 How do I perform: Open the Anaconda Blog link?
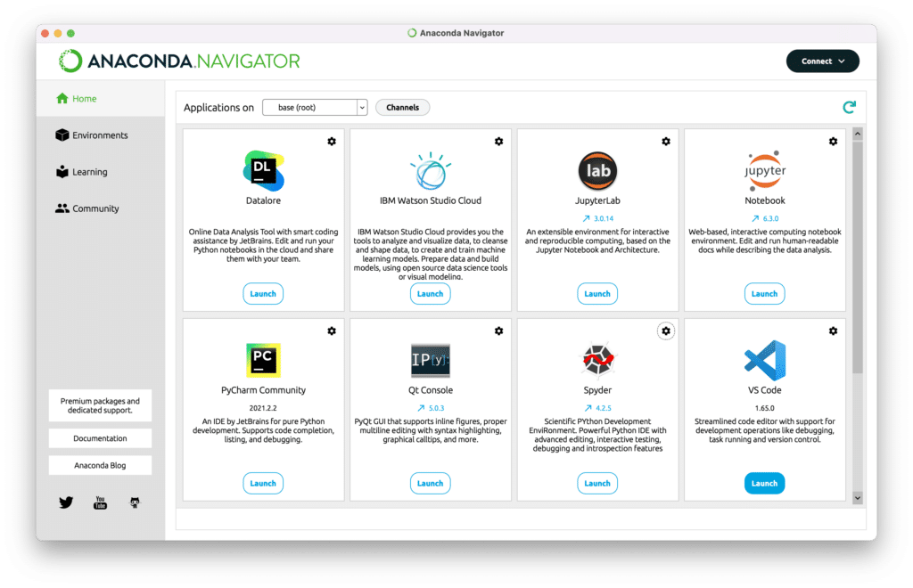[x=100, y=465]
